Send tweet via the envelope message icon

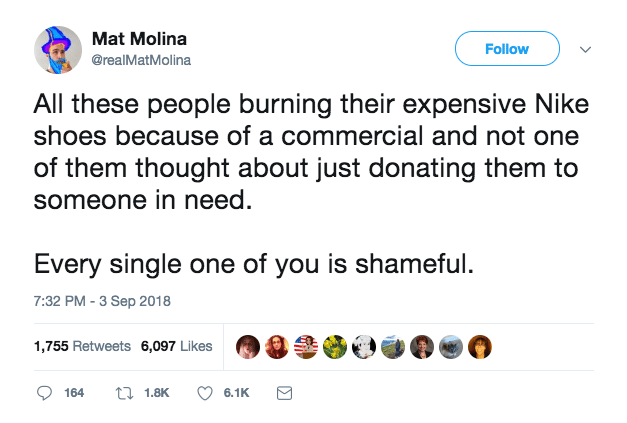coord(284,393)
